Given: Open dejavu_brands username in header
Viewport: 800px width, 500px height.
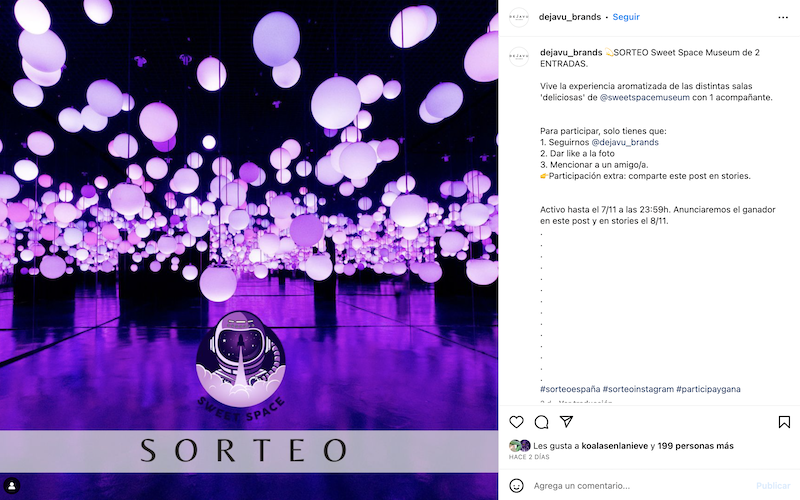Looking at the screenshot, I should [x=569, y=17].
